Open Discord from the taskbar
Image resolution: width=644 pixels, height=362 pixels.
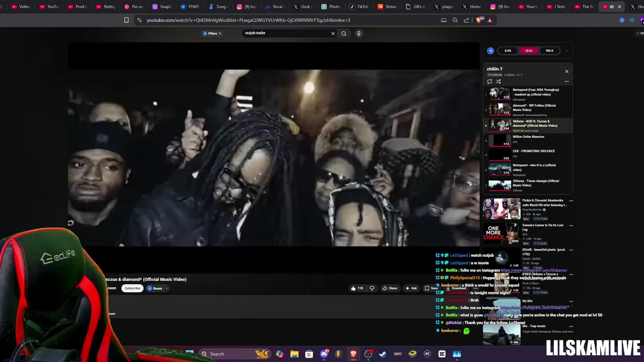[324, 354]
